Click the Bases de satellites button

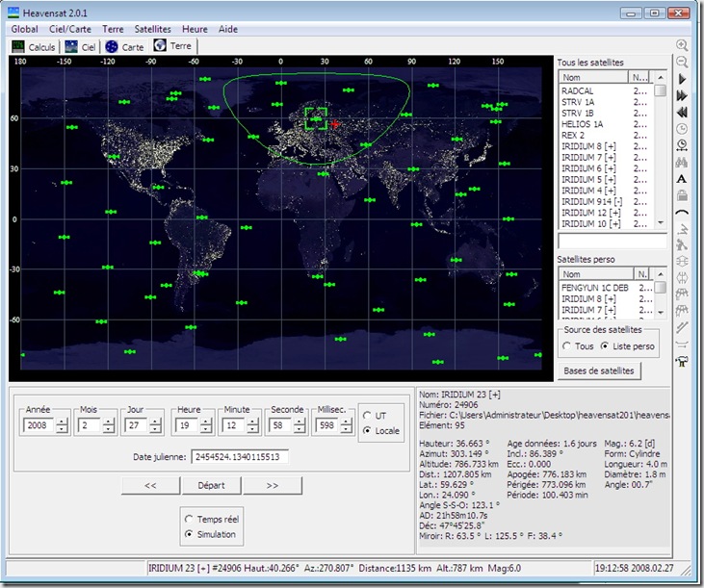point(599,371)
